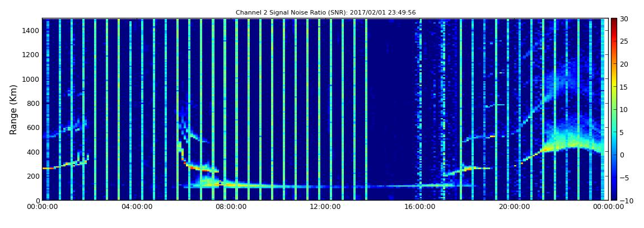Click the 1000 range tick label

(x=31, y=79)
